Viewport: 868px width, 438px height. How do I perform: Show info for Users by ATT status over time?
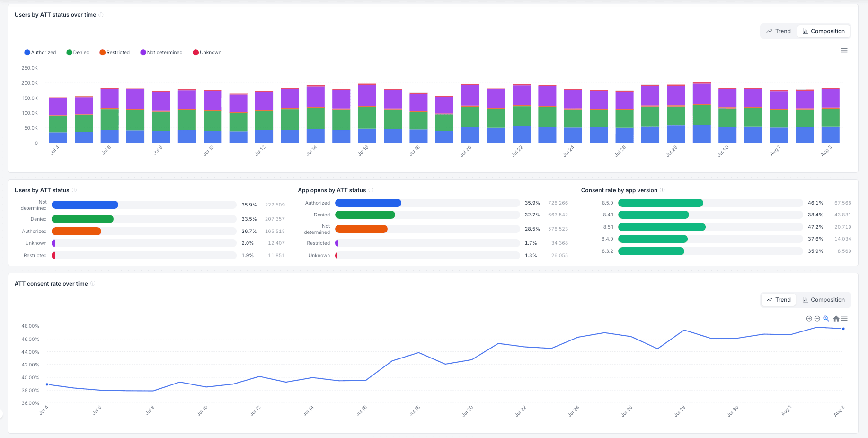click(101, 15)
